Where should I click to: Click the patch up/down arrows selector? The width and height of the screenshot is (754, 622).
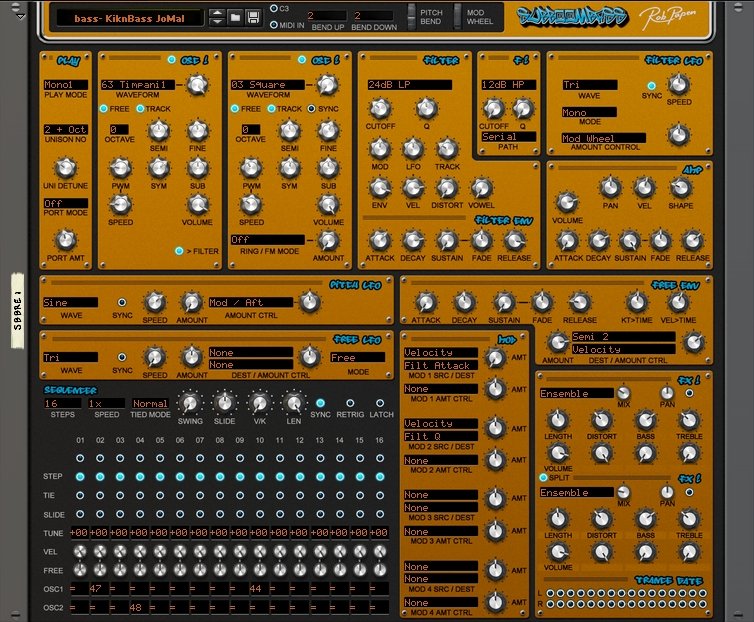(216, 17)
